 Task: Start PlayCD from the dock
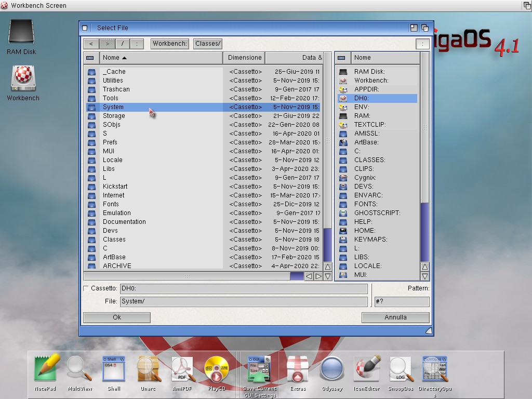click(217, 369)
